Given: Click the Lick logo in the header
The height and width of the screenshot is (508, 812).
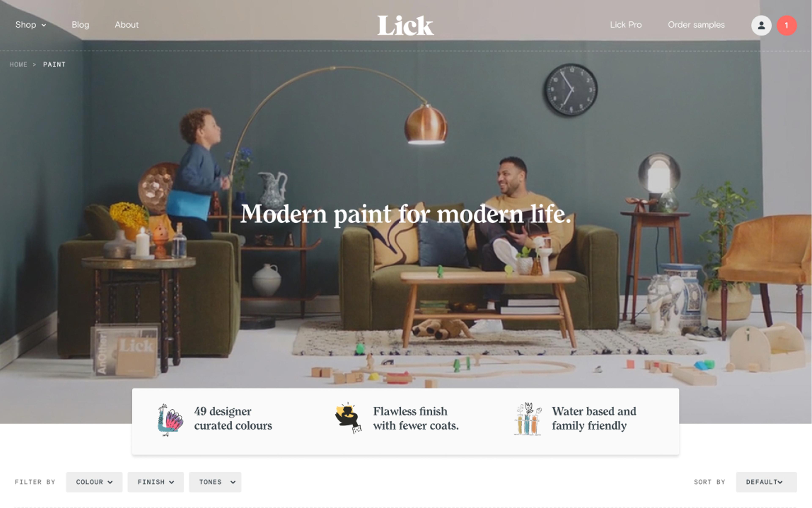Looking at the screenshot, I should (x=406, y=25).
